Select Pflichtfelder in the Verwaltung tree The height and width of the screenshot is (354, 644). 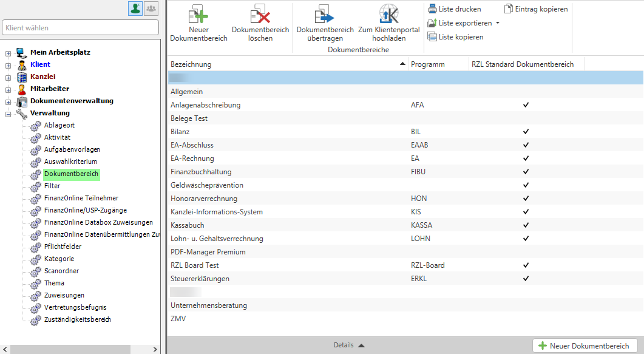click(63, 247)
